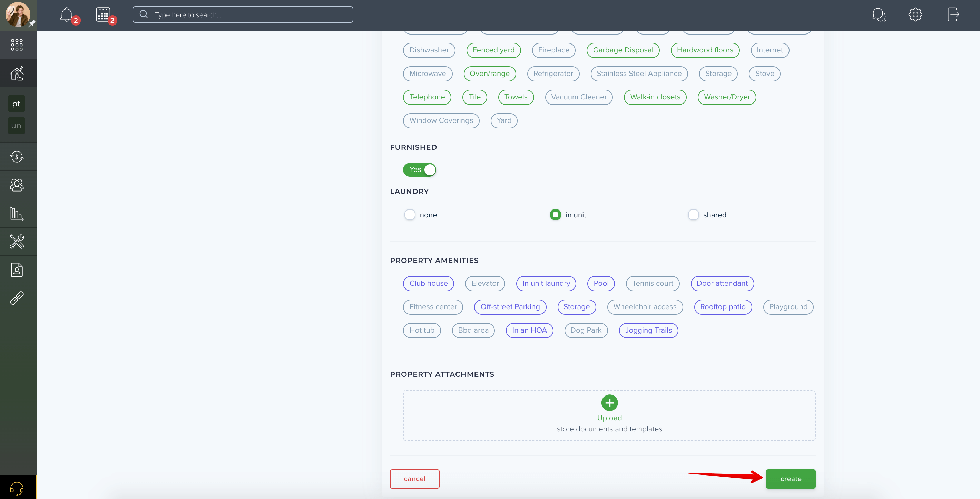Select the 'pt' sidebar item
The width and height of the screenshot is (980, 499).
[x=16, y=104]
